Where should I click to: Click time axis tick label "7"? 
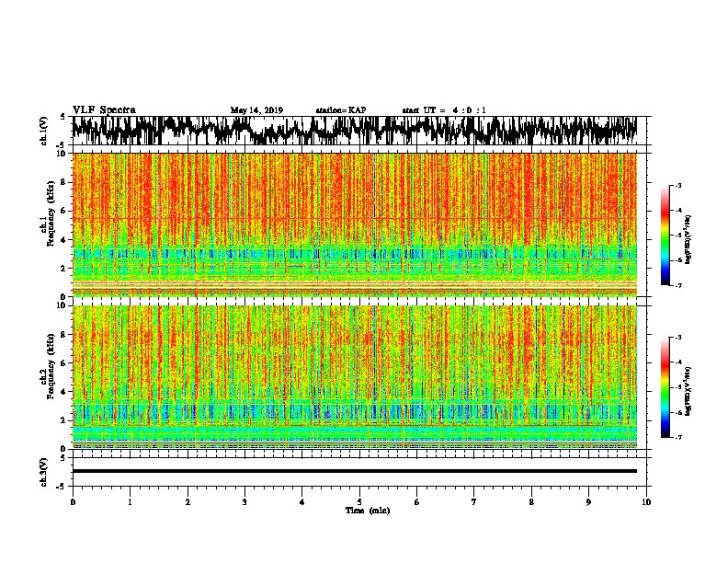(x=473, y=501)
